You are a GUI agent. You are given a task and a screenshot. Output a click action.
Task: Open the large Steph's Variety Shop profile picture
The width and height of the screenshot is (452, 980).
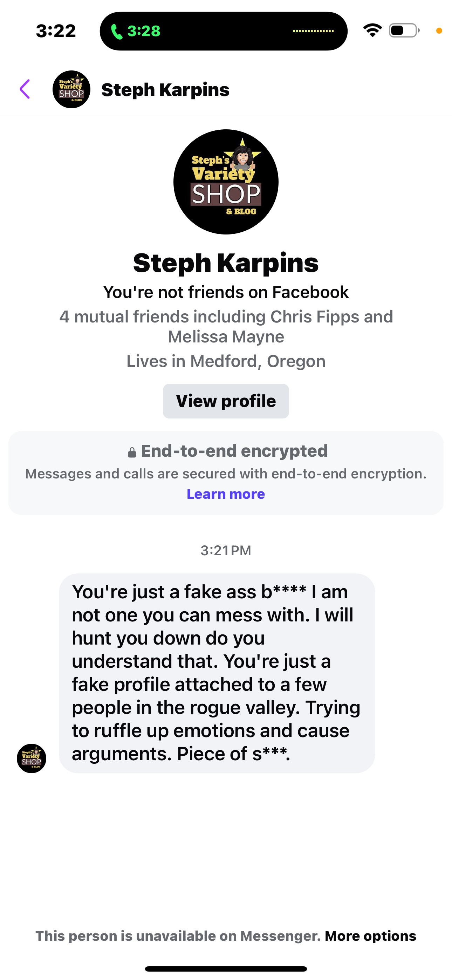click(x=226, y=182)
